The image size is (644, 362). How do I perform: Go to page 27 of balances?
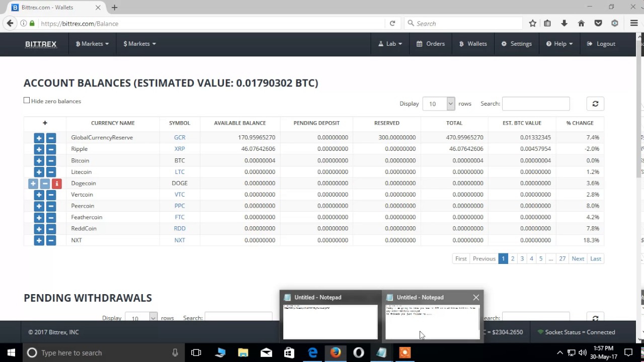[562, 258]
